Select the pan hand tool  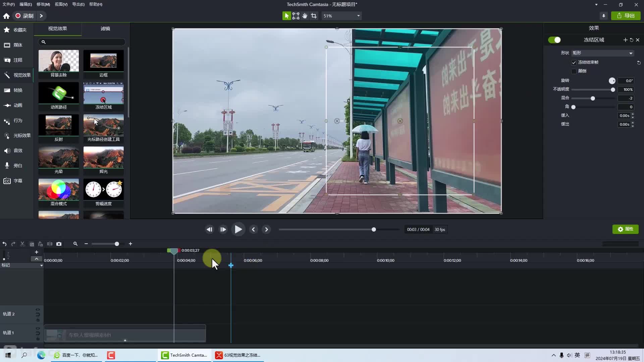click(305, 16)
